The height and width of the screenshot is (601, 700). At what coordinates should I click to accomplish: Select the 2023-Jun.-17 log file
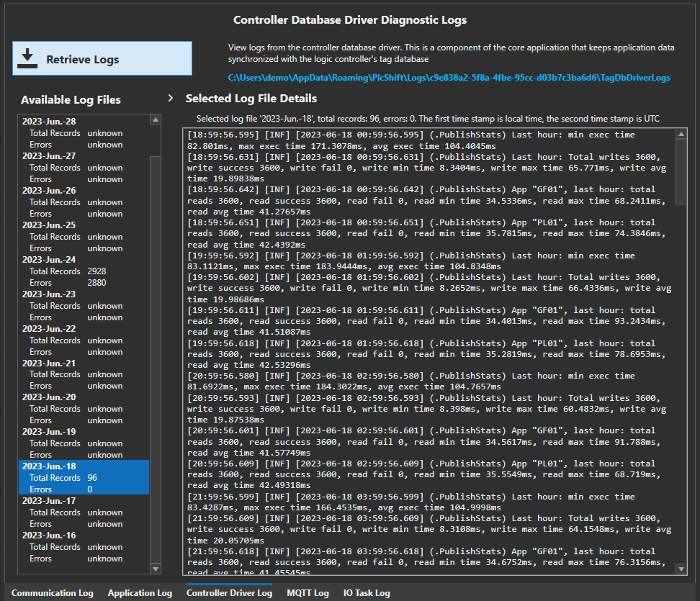84,512
